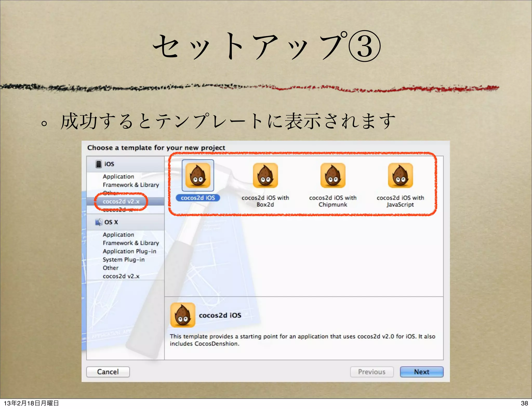The image size is (532, 409).
Task: Select Application under OS X section
Action: click(118, 235)
